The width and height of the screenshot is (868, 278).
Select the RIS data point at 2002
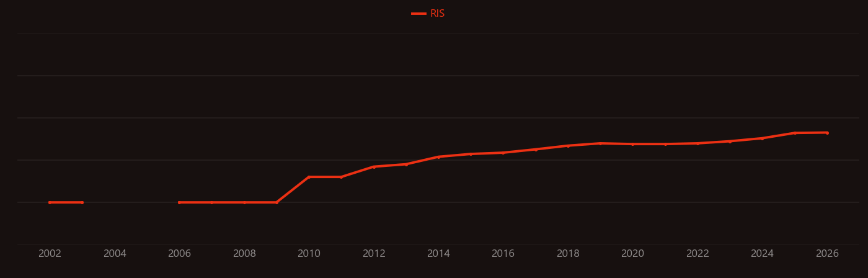50,202
